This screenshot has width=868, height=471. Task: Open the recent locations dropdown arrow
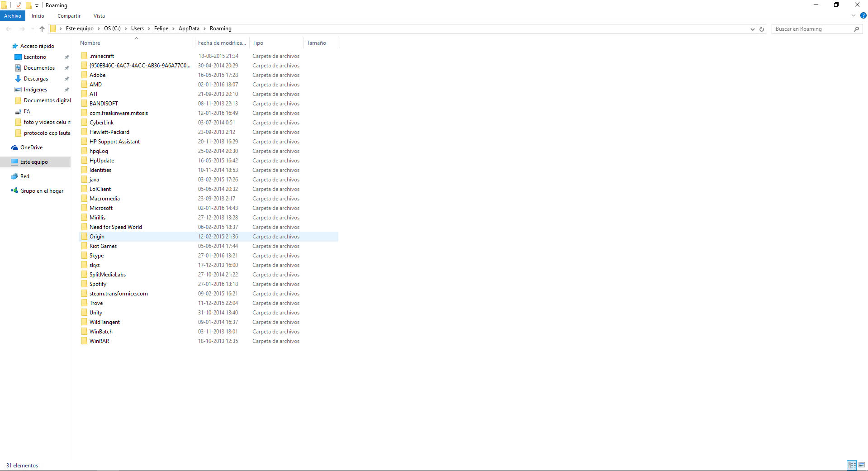point(32,29)
